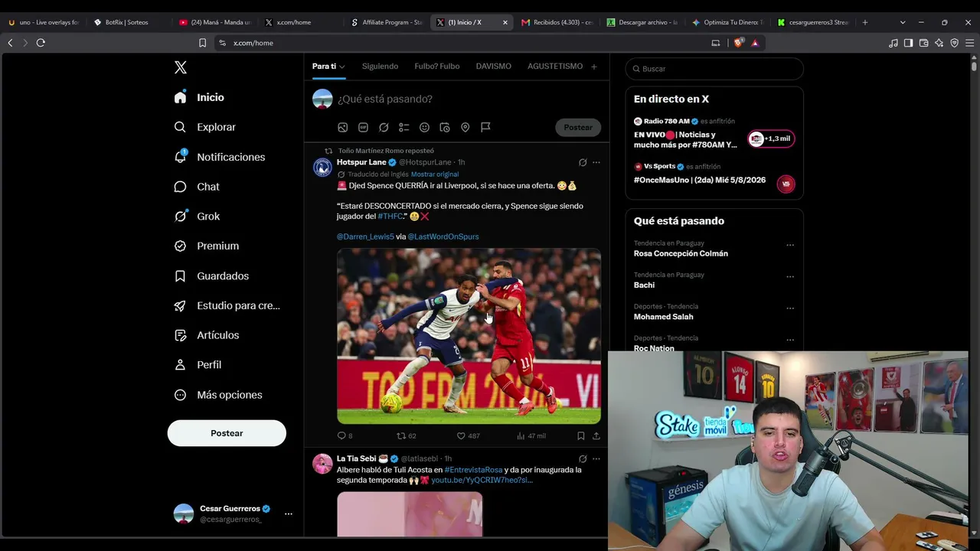Add a GIF to the post
The image size is (980, 551).
point(363,127)
